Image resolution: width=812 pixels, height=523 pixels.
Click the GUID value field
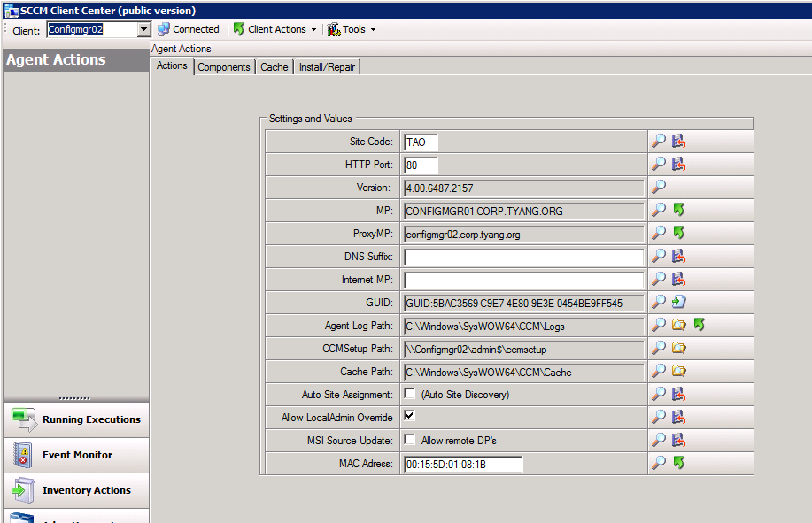tap(522, 304)
